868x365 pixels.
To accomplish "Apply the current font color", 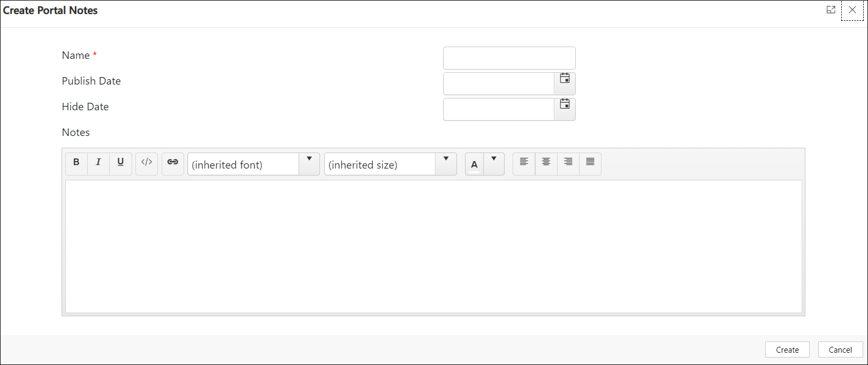I will point(474,164).
